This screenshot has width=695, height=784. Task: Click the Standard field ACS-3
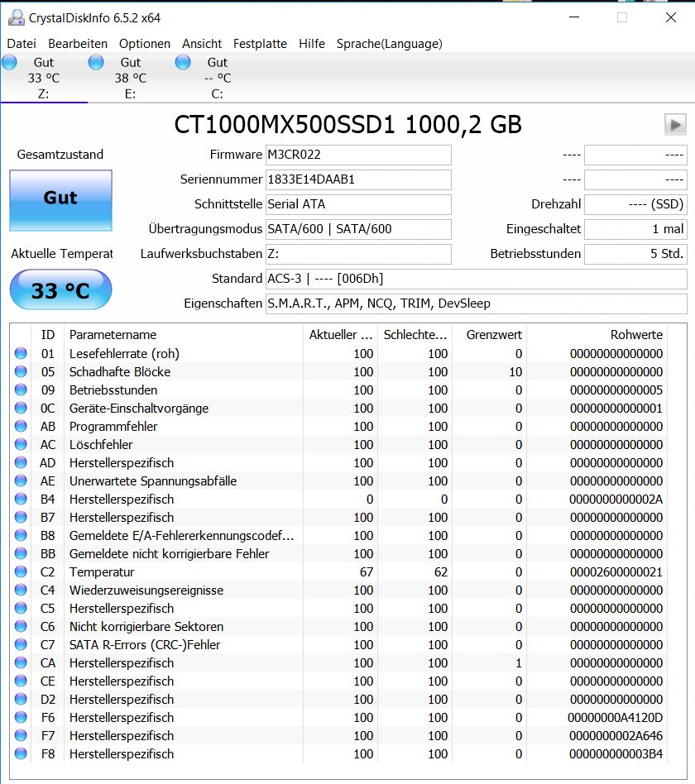(x=477, y=279)
